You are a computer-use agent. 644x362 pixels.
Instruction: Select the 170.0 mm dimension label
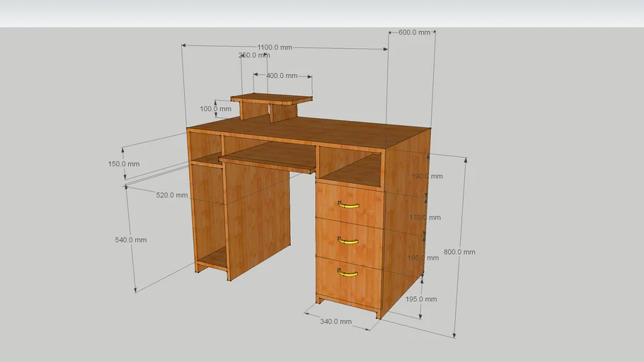(425, 218)
